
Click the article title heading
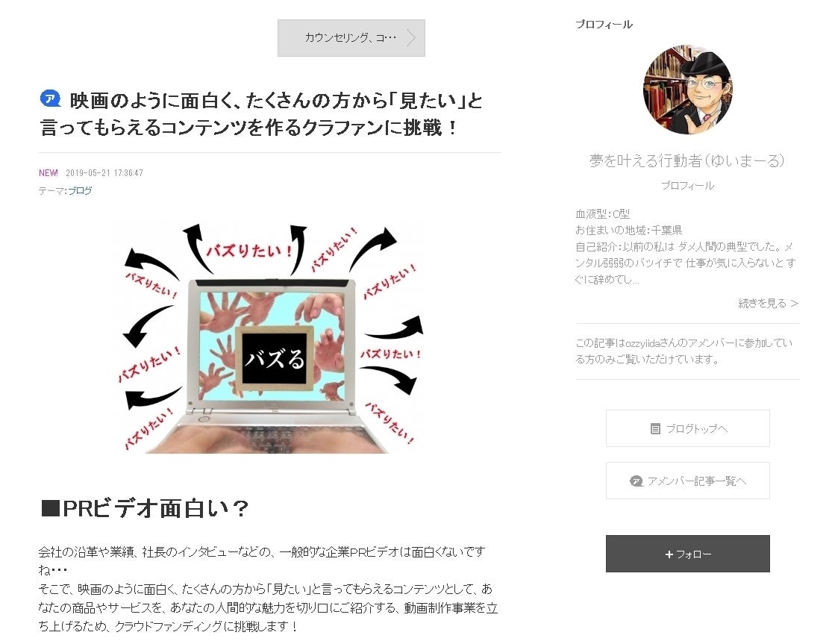[261, 113]
